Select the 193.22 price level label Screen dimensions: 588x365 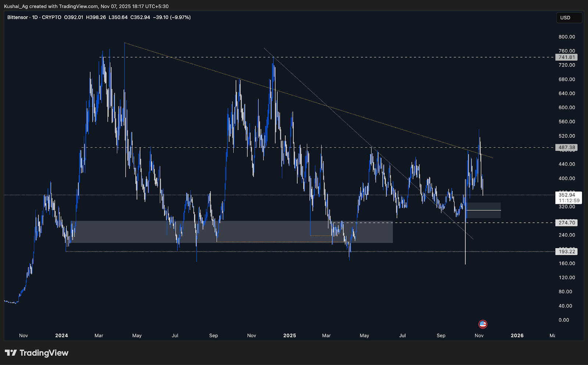[x=566, y=251]
